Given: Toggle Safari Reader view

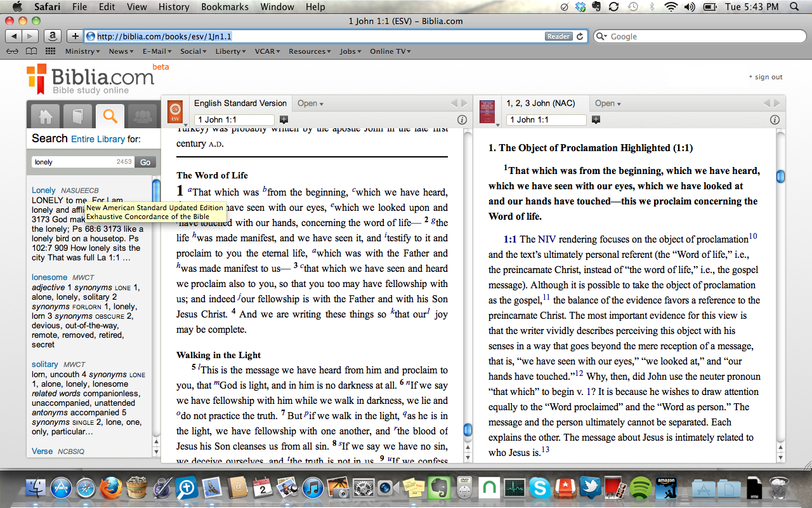Looking at the screenshot, I should point(558,36).
